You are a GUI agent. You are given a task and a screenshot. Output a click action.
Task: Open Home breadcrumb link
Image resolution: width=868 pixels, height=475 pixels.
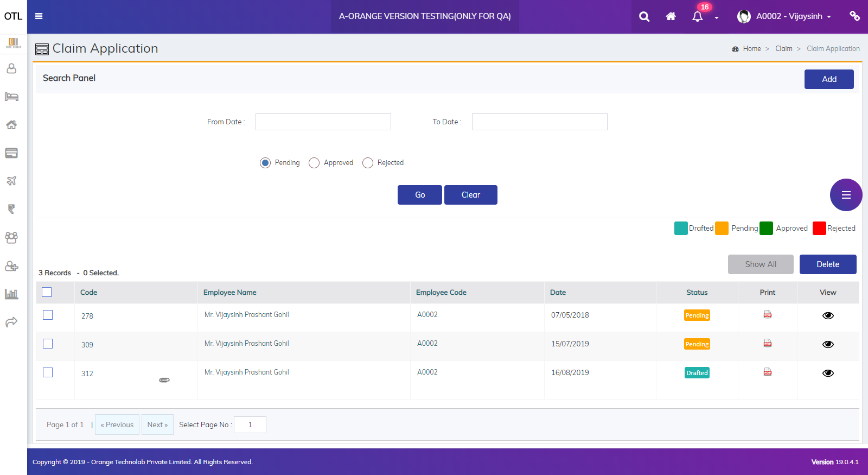[752, 49]
